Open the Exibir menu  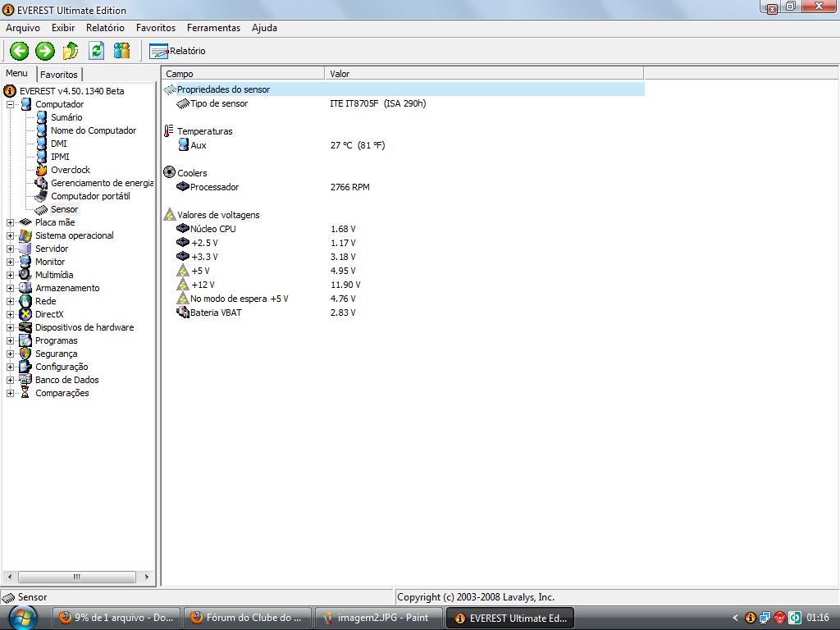point(62,28)
